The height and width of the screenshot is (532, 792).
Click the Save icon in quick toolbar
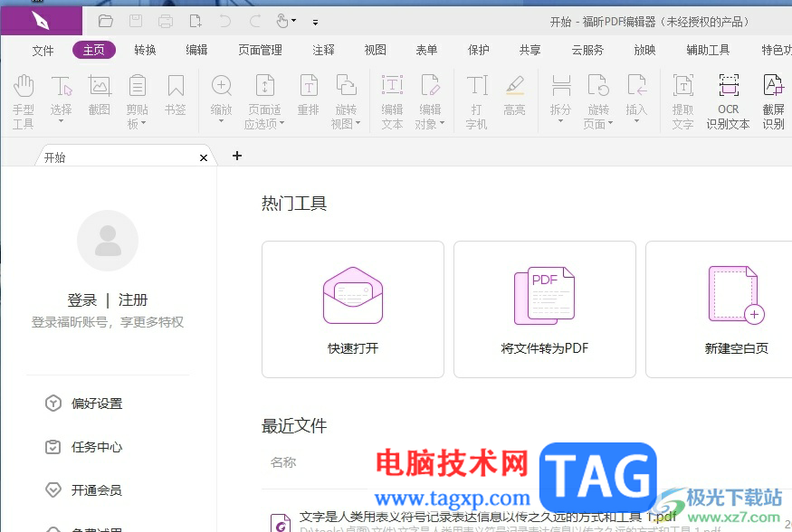coord(136,21)
